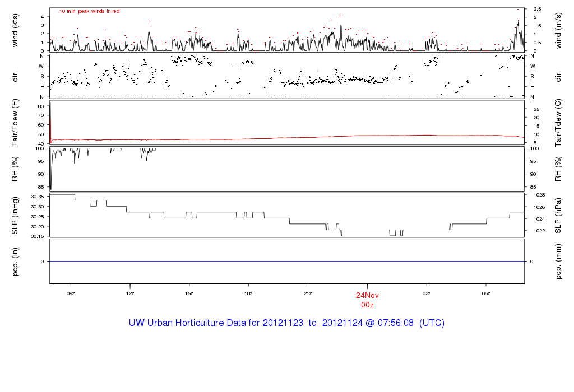Click the '85' left RH tick value

(41, 187)
